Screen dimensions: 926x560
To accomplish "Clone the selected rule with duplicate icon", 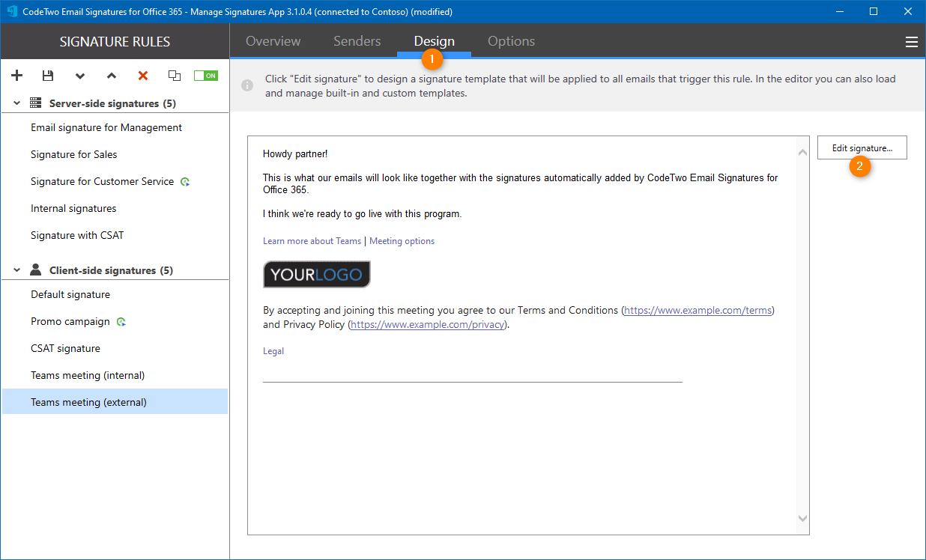I will pyautogui.click(x=175, y=76).
